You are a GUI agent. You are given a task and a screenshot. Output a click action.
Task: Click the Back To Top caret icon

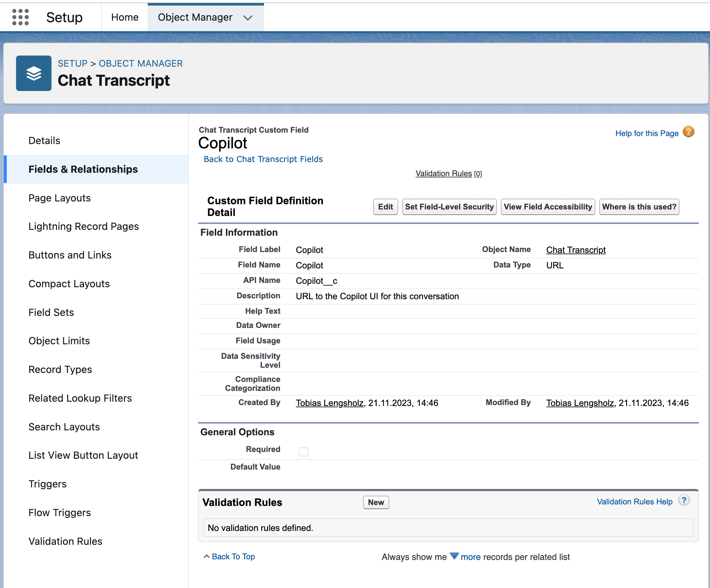tap(206, 556)
